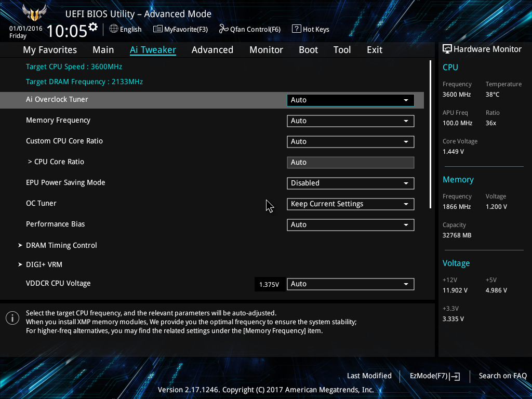Open the VDDCR CPU Voltage dropdown
The image size is (532, 399).
[x=351, y=284]
